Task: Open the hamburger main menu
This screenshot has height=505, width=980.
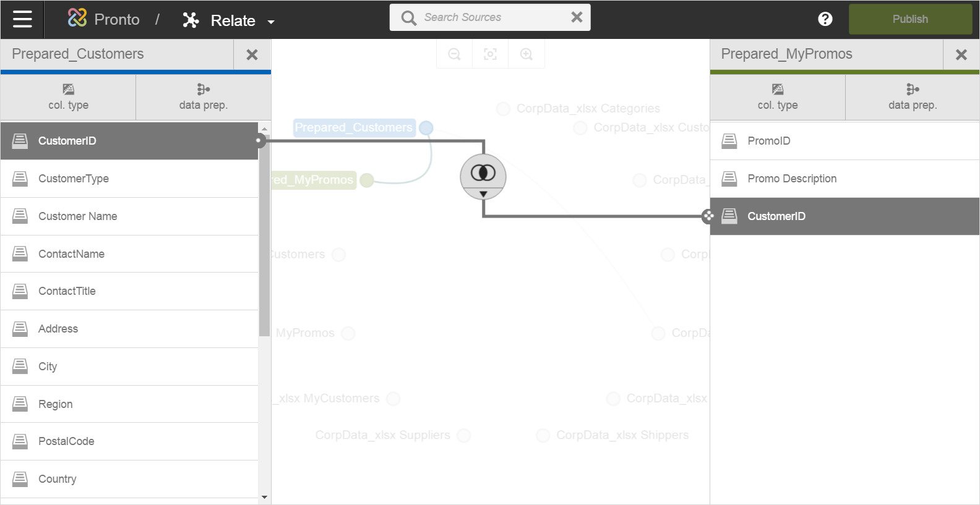Action: tap(22, 19)
